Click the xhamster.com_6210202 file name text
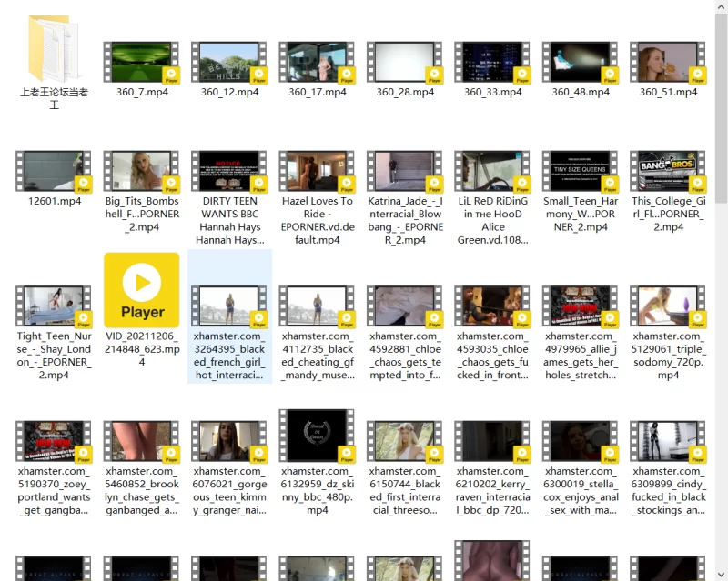The image size is (728, 581). point(492,490)
